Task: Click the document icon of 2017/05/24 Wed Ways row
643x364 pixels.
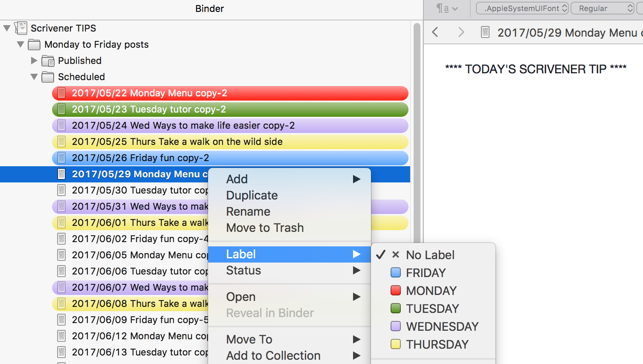Action: coord(61,125)
